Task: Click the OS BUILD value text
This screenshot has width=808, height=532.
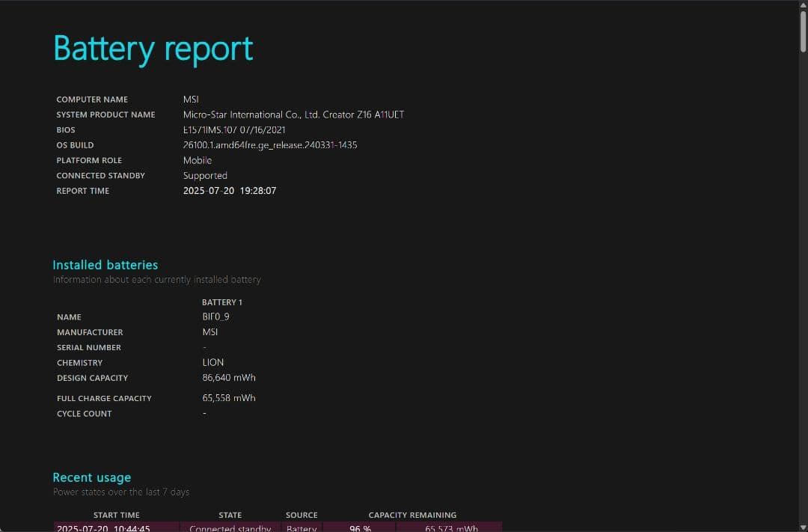Action: click(x=269, y=145)
